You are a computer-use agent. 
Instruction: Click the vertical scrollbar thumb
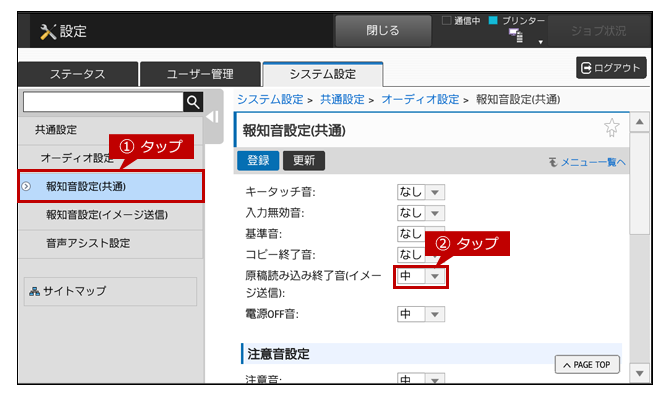(x=640, y=183)
